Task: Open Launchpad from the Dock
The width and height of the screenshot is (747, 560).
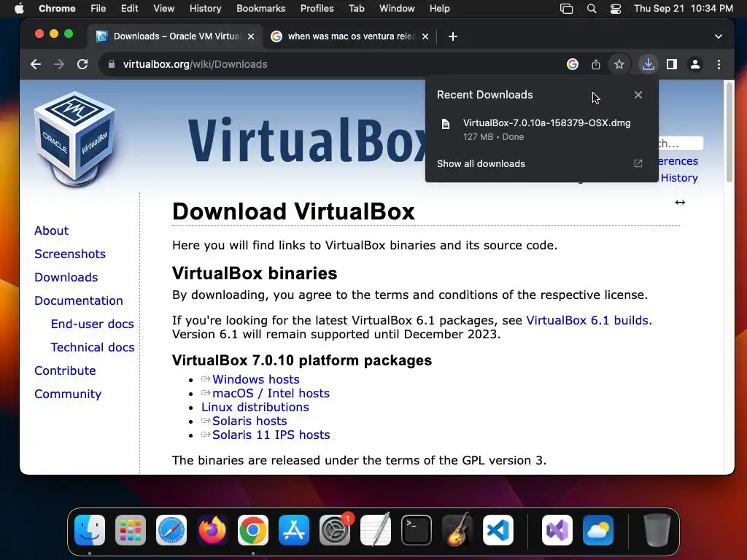Action: pos(130,530)
